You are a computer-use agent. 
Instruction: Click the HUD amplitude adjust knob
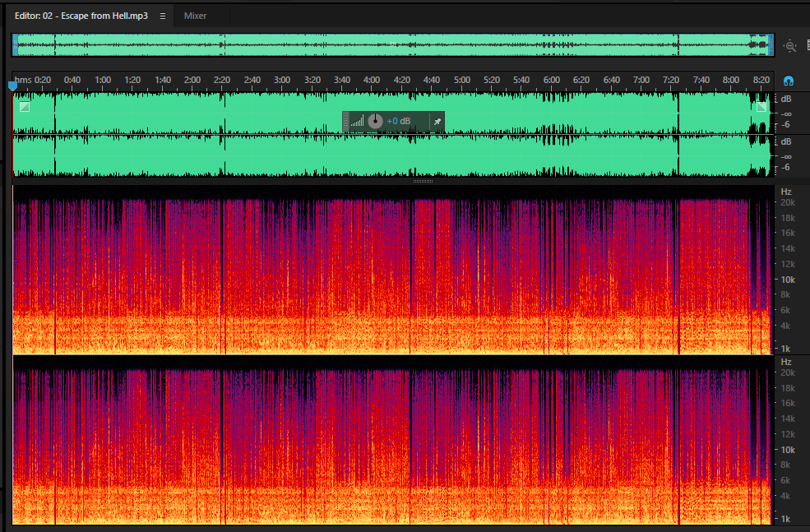pos(375,122)
